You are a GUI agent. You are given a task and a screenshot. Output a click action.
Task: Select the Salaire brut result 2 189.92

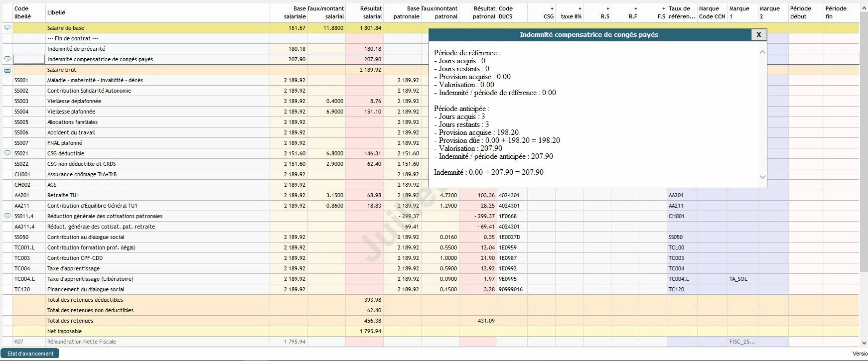pos(371,70)
